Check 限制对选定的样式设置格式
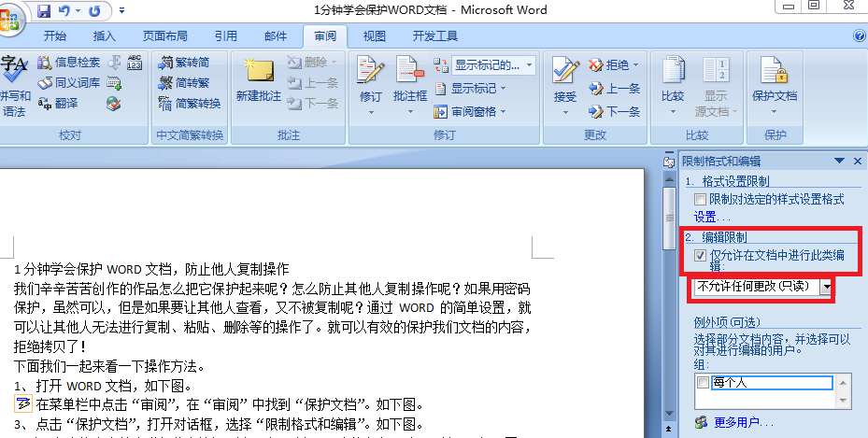This screenshot has width=868, height=438. click(700, 199)
